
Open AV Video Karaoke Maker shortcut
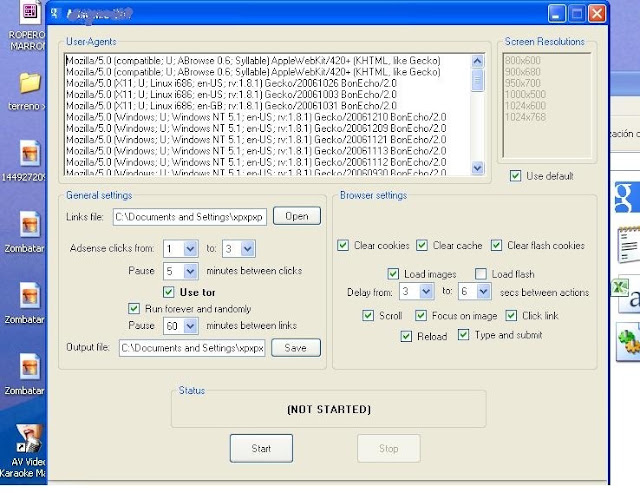pyautogui.click(x=29, y=438)
